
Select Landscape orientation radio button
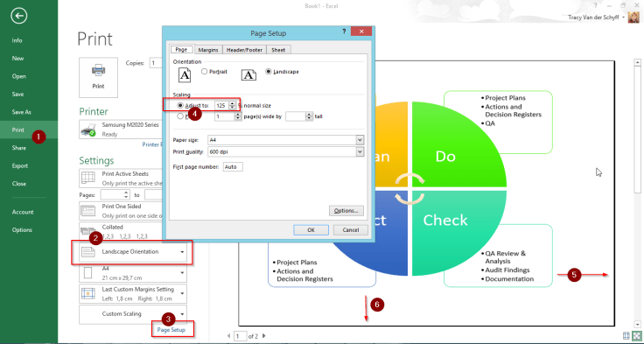click(x=269, y=72)
